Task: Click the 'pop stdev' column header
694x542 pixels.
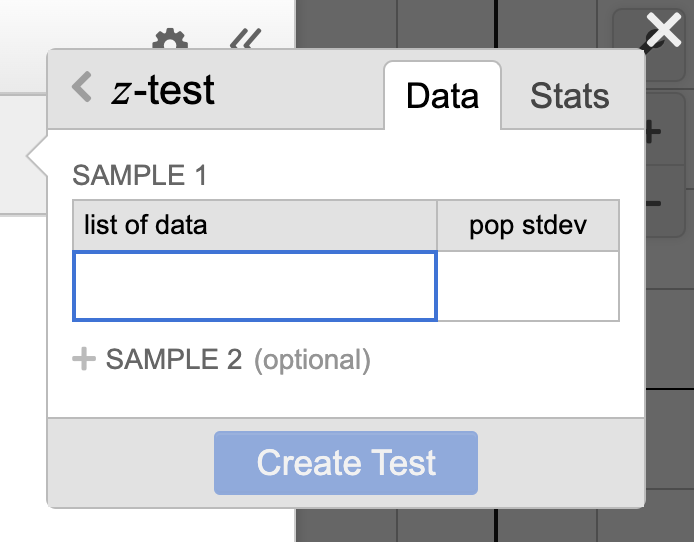Action: (528, 225)
